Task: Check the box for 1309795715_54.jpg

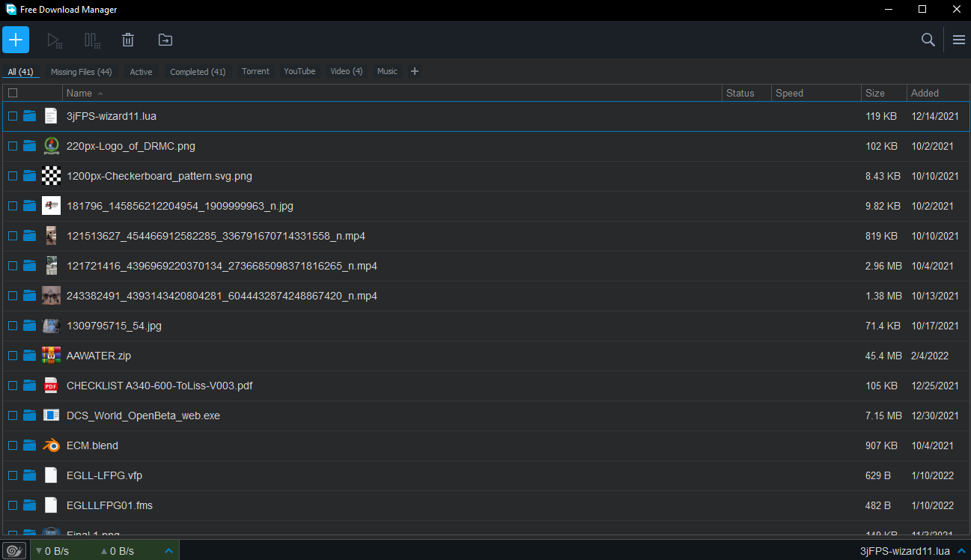Action: (x=13, y=326)
